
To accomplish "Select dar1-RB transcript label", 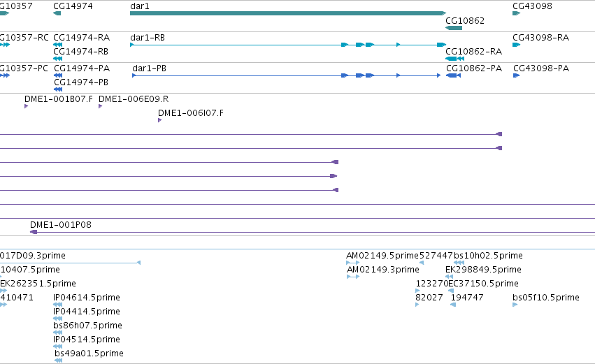I will click(x=148, y=38).
